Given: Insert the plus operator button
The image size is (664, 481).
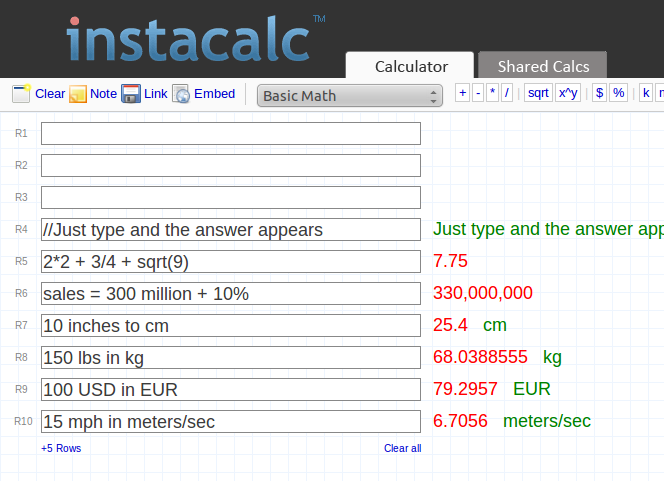Looking at the screenshot, I should coord(462,93).
